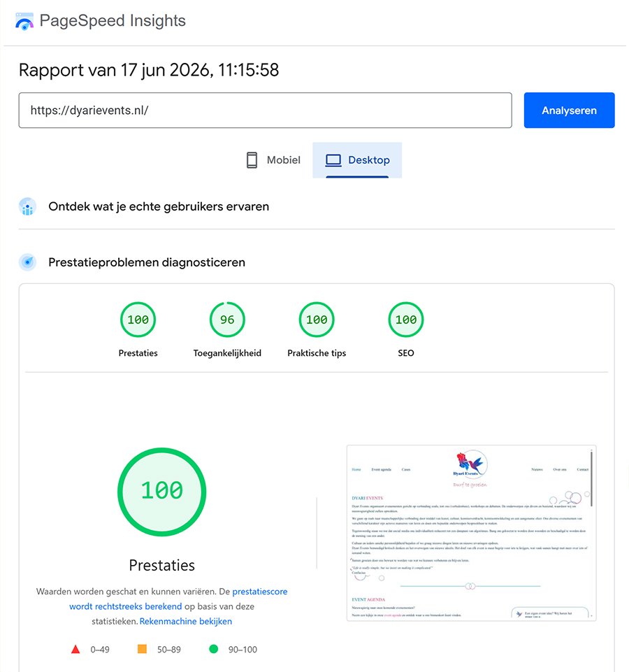
Task: Open the Dyari Events page screenshot thumbnail
Action: (471, 533)
